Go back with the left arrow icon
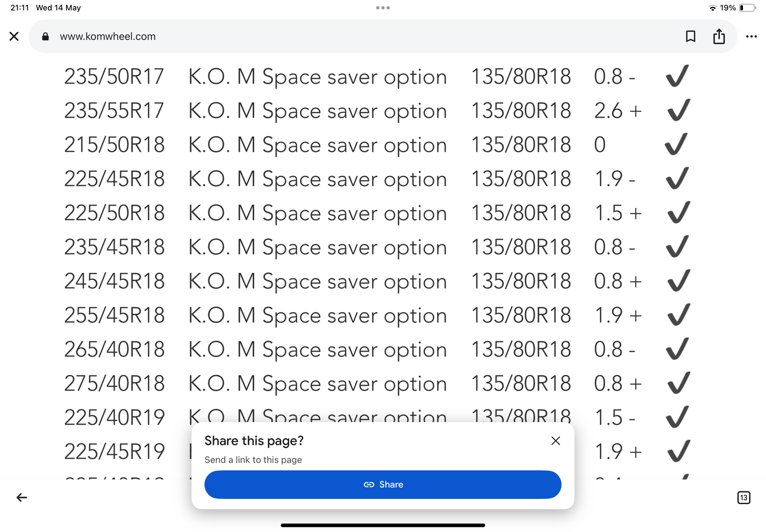 point(22,498)
